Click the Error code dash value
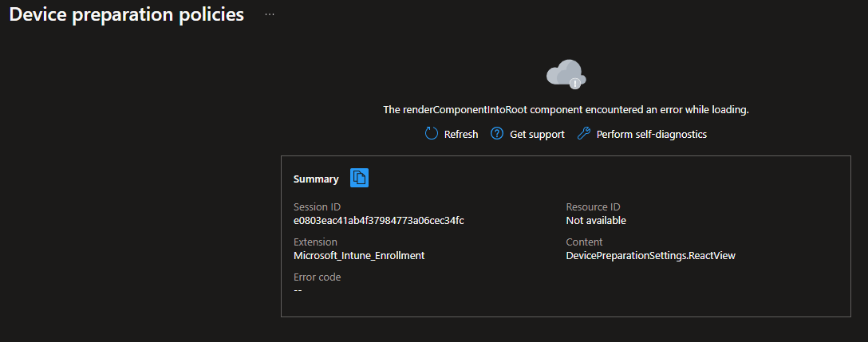The height and width of the screenshot is (342, 868). 298,290
